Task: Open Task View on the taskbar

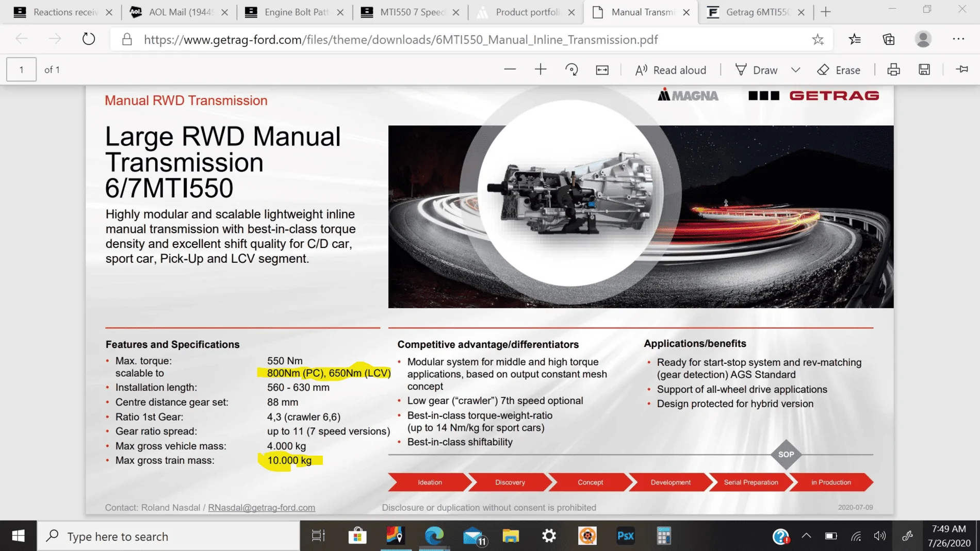Action: pos(319,536)
